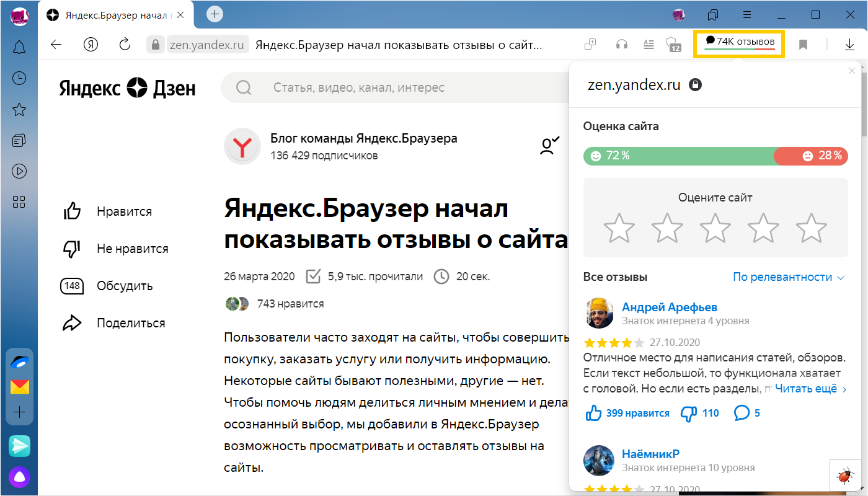868x496 pixels.
Task: Open the headphones read-aloud icon
Action: coord(621,44)
